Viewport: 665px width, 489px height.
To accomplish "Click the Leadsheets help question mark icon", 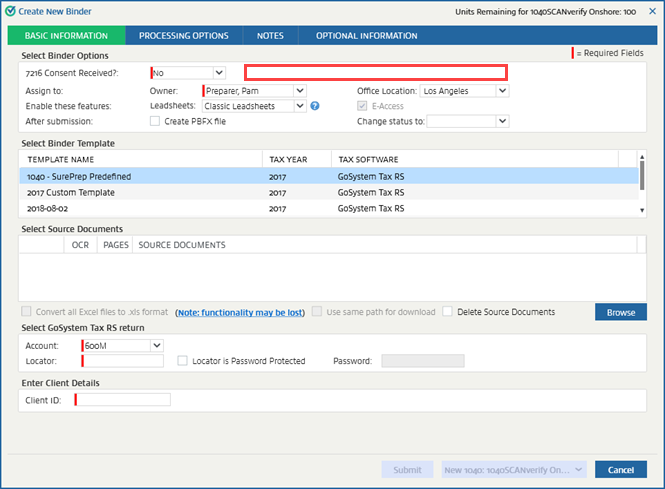I will click(315, 106).
